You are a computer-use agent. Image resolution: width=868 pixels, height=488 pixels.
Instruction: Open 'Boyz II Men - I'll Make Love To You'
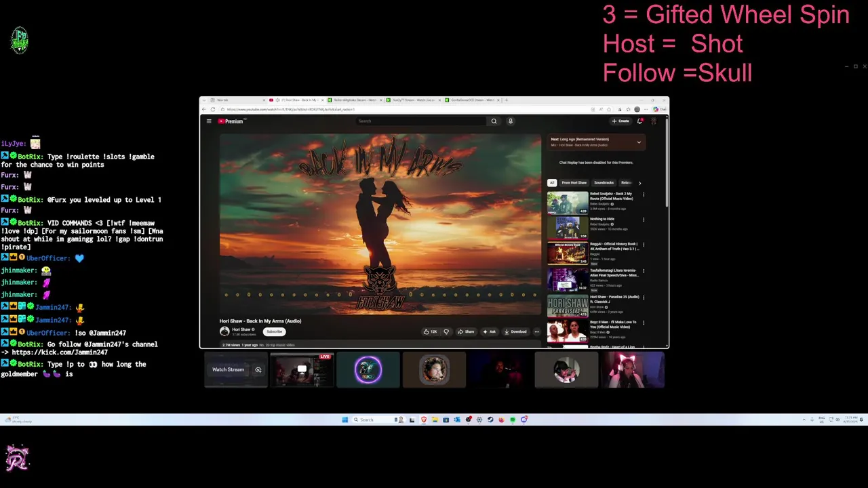(x=568, y=331)
